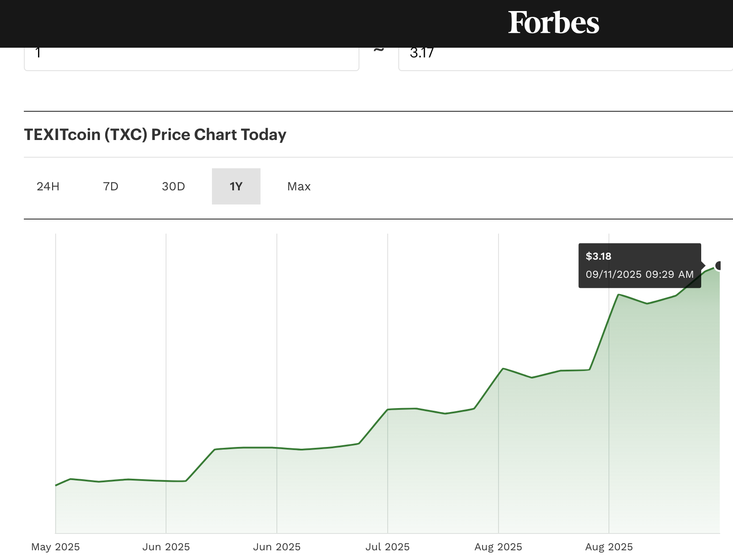Viewport: 733px width, 560px height.
Task: Click the last Aug 2025 axis label
Action: tap(609, 547)
